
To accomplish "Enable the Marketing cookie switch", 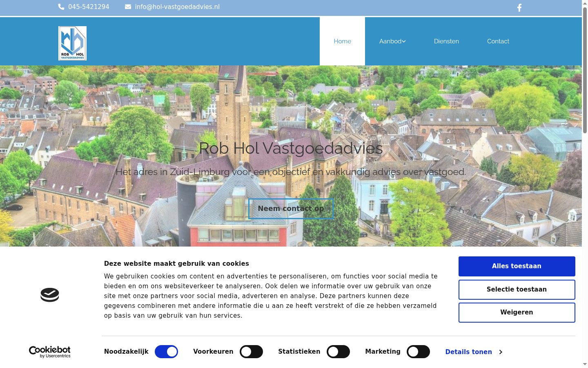I will (x=418, y=352).
